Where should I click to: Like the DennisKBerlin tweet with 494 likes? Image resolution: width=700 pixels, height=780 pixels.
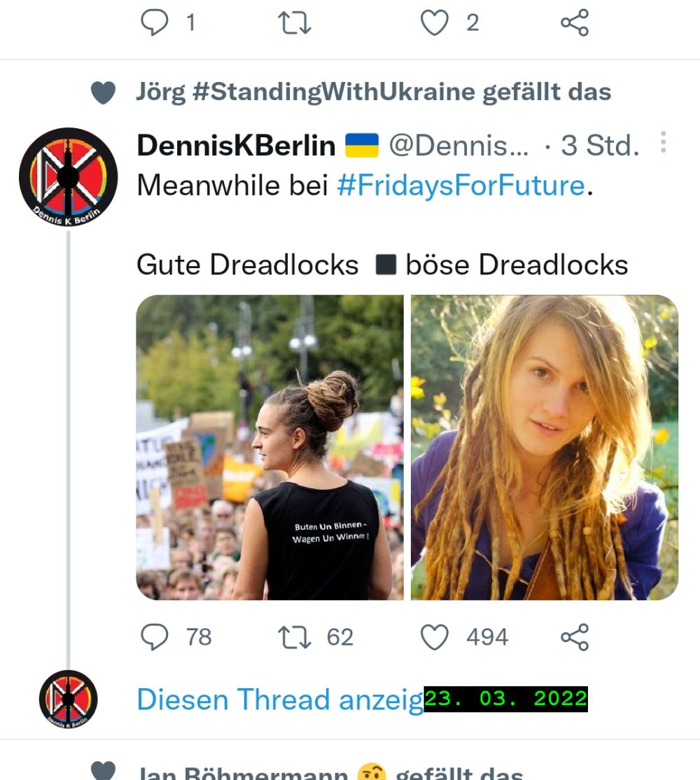(x=435, y=637)
